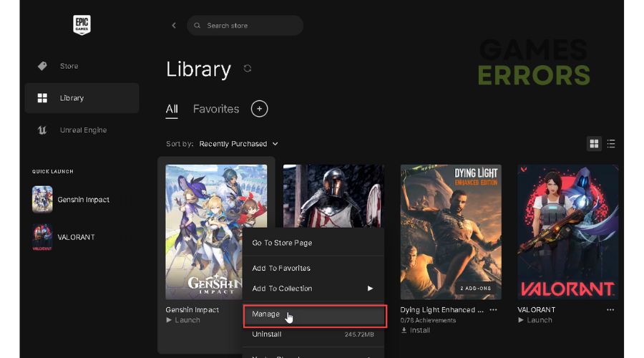This screenshot has height=358, width=644.
Task: Switch to list view
Action: [x=611, y=143]
